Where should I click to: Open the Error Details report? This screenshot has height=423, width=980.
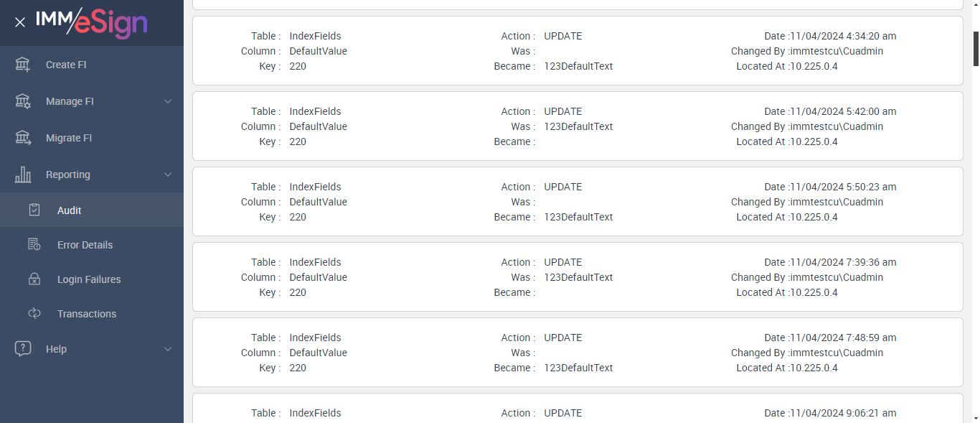coord(85,245)
